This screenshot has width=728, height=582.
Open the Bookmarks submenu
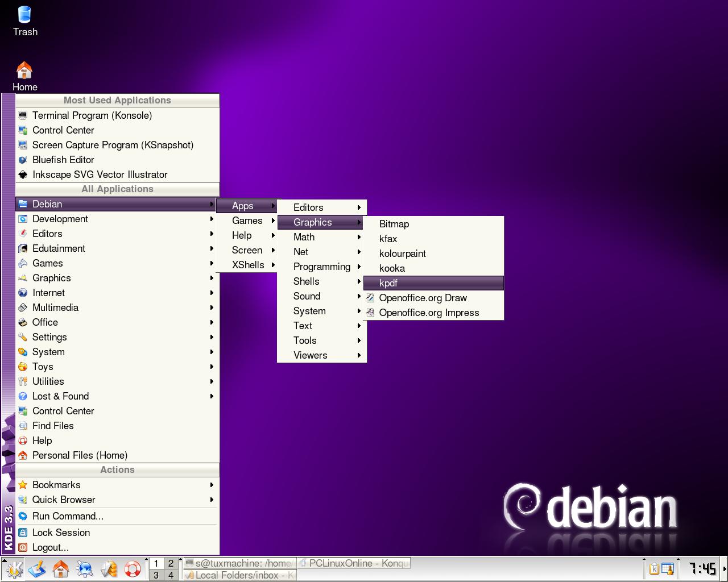117,485
